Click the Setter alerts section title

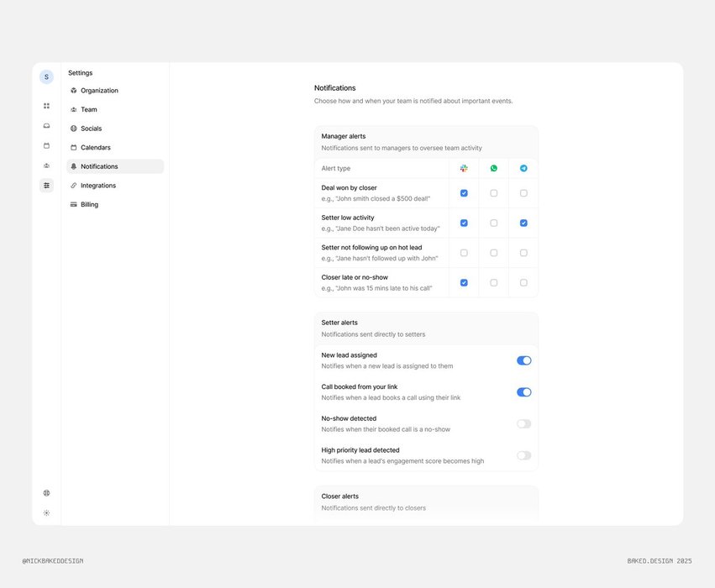339,323
